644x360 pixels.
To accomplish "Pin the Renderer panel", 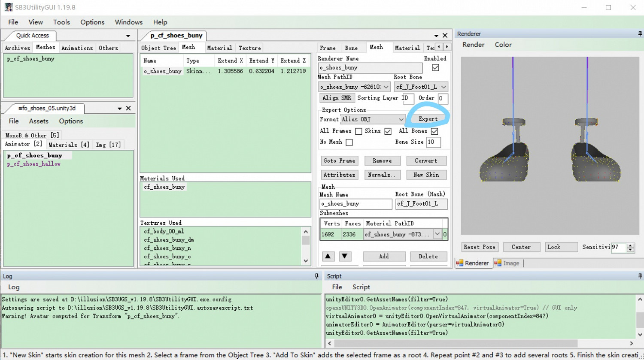I will tap(640, 34).
